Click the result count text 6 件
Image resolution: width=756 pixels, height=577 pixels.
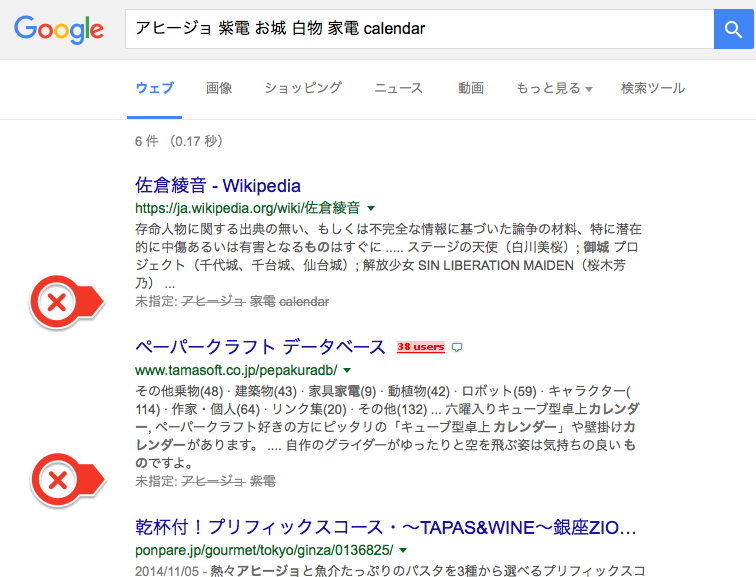147,141
